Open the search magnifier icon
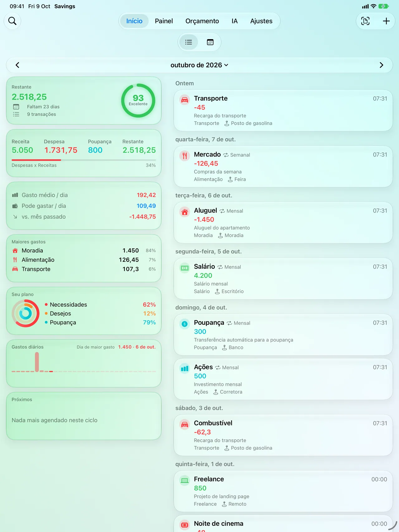 12,21
